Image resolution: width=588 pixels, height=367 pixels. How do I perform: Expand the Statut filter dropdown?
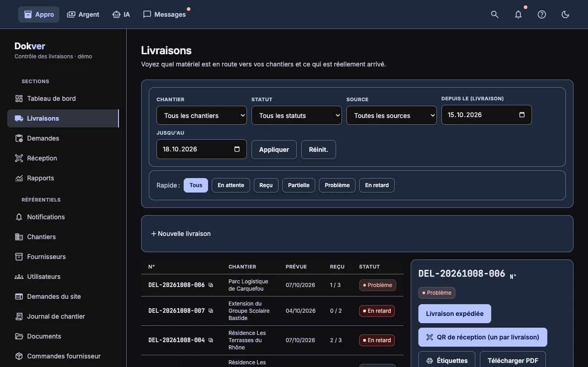[297, 115]
